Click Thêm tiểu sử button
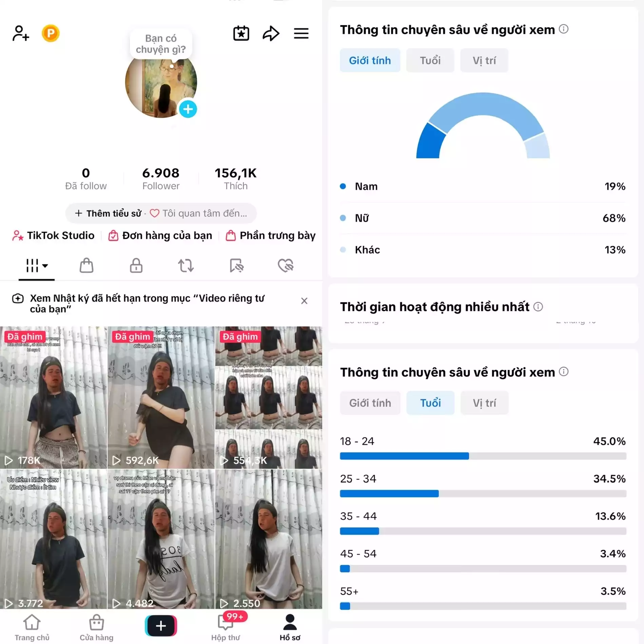 (108, 213)
